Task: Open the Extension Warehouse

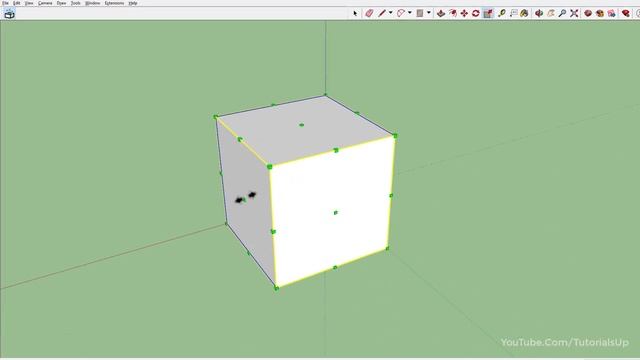Action: 600,13
